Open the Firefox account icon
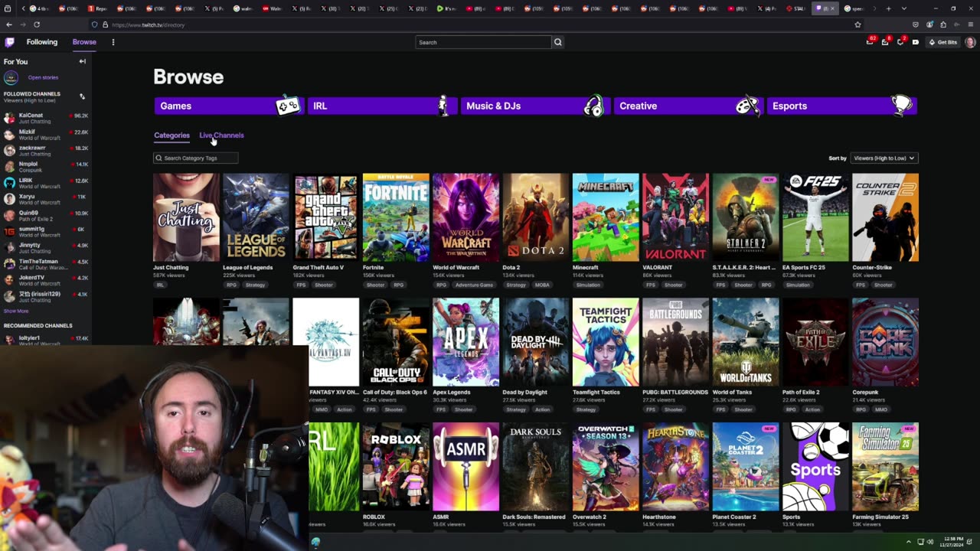 (930, 24)
